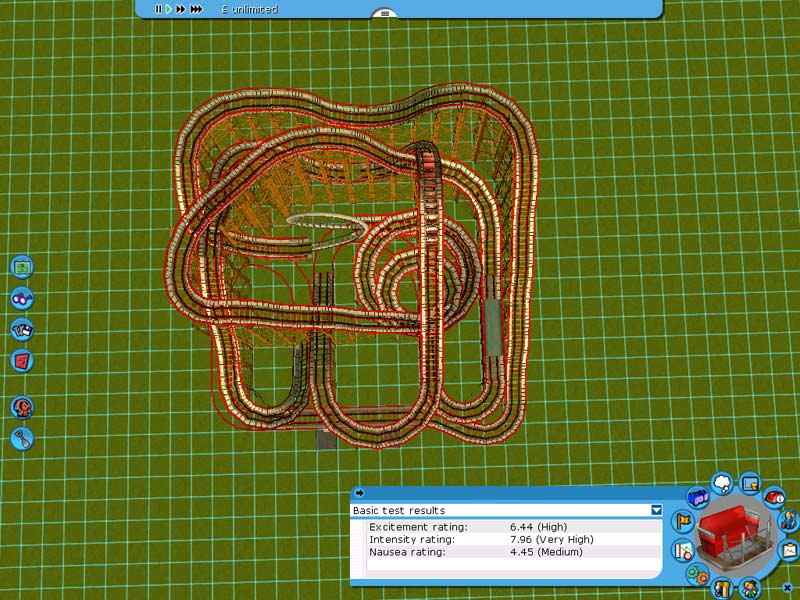Image resolution: width=800 pixels, height=600 pixels.
Task: Open the binoculars view options
Action: pos(22,298)
